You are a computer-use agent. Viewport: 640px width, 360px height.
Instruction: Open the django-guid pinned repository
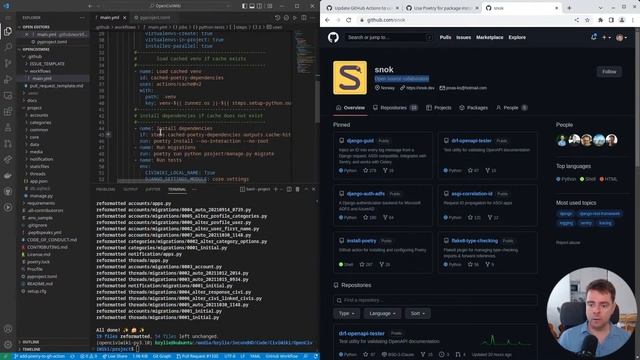[360, 141]
